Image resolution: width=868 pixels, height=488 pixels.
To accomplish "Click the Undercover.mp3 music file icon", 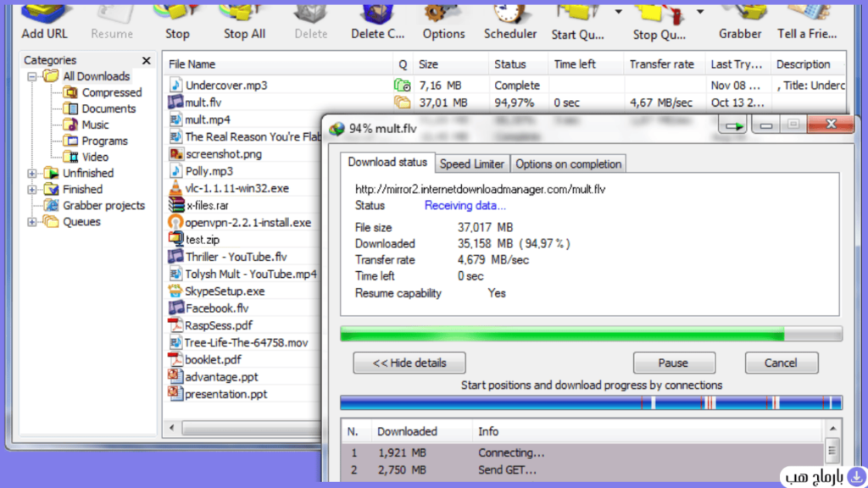I will [x=175, y=85].
